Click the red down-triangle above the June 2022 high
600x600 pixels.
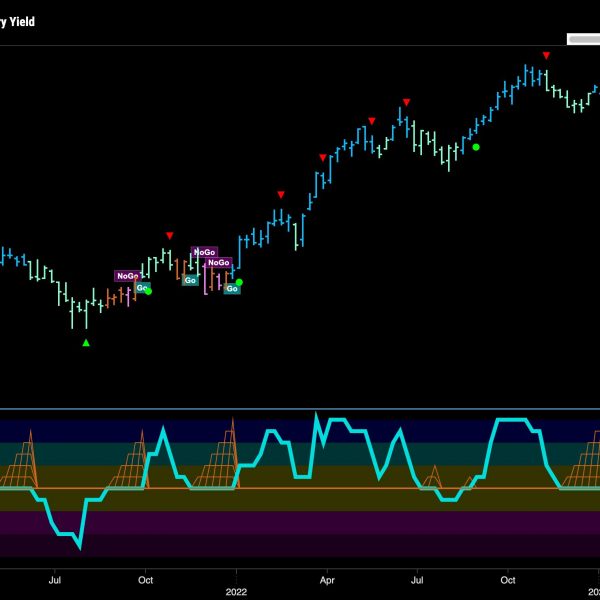click(x=406, y=102)
